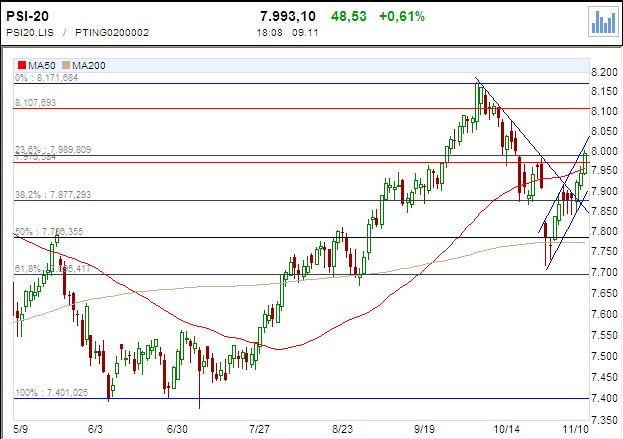The image size is (623, 439).
Task: Click the 23,6% : 7.989,809 Fibonacci label
Action: [x=53, y=149]
